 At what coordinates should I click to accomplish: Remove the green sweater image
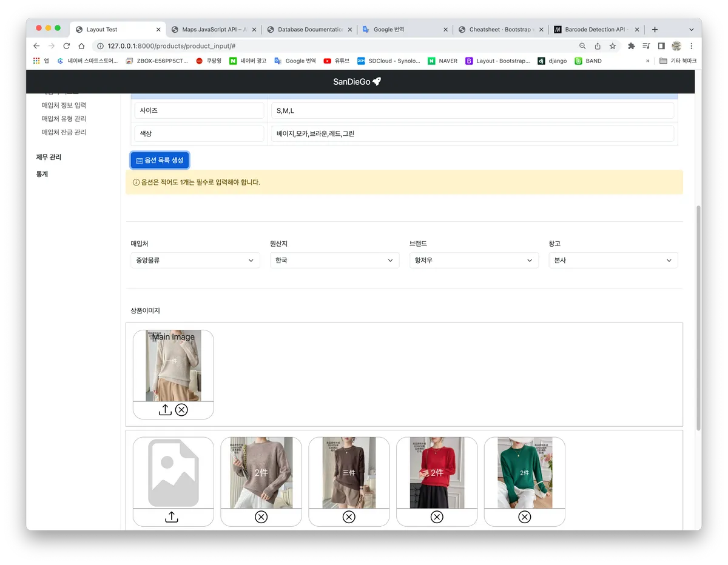pos(525,517)
